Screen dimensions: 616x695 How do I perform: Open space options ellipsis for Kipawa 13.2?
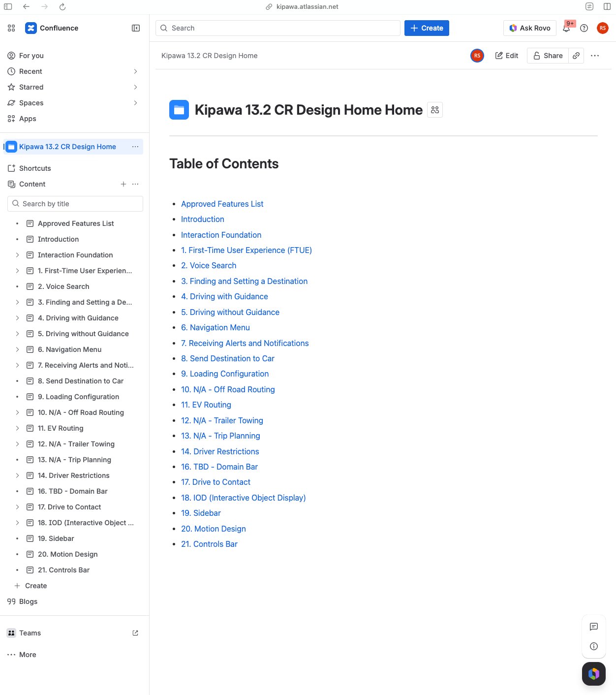[x=135, y=147]
